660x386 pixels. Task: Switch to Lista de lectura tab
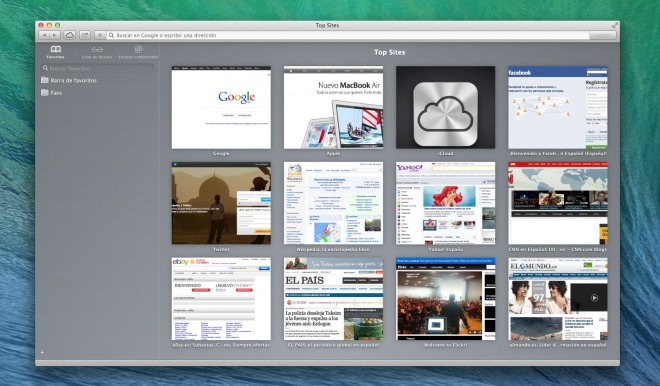point(97,52)
